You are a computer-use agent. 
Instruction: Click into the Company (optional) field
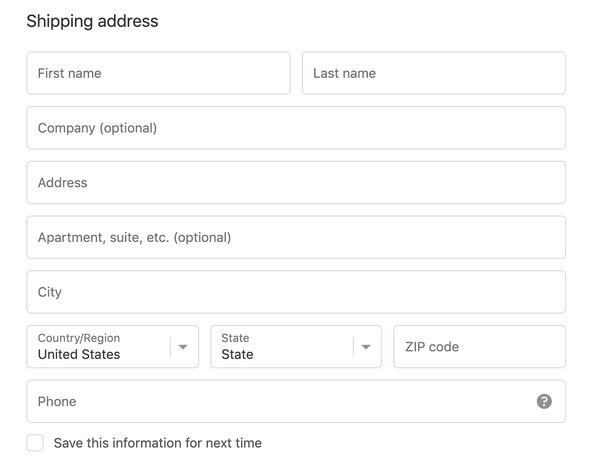click(296, 128)
